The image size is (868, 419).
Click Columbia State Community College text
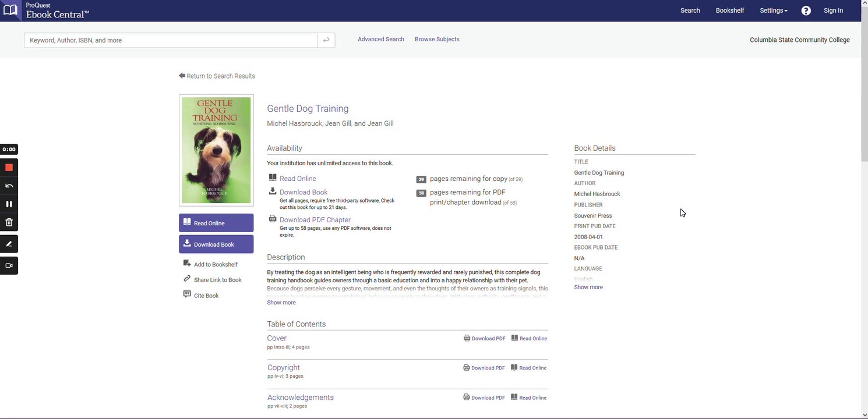pyautogui.click(x=800, y=40)
